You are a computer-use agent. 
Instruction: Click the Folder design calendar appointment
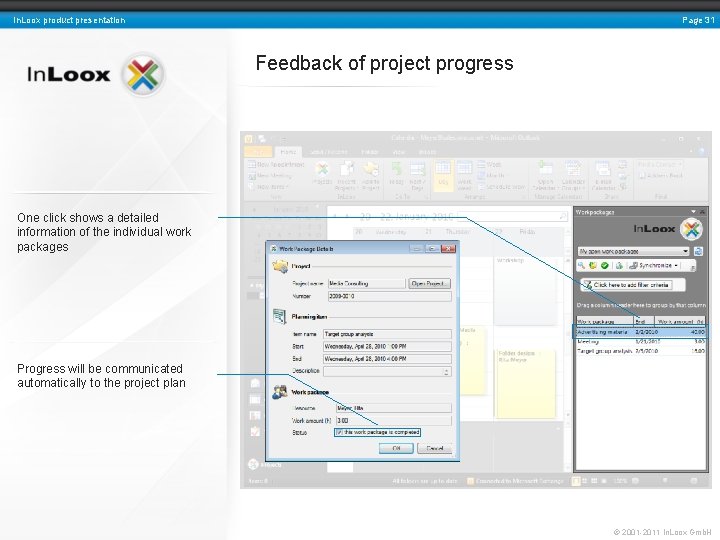[x=525, y=383]
